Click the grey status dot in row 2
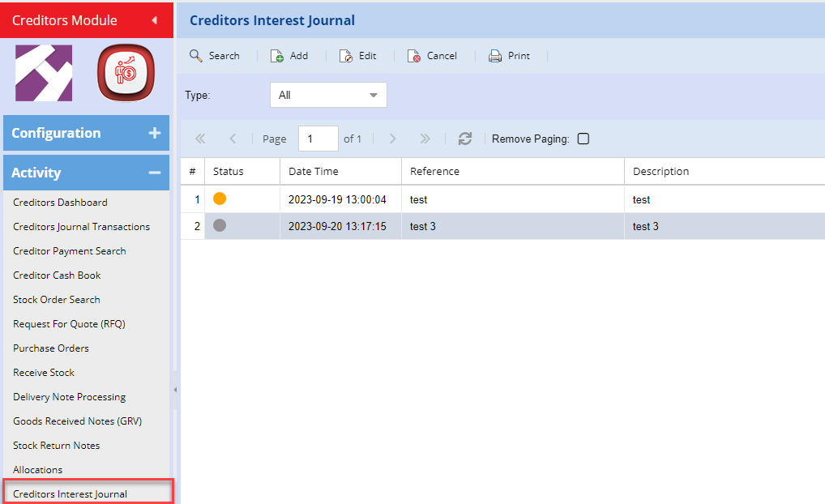 coord(220,225)
